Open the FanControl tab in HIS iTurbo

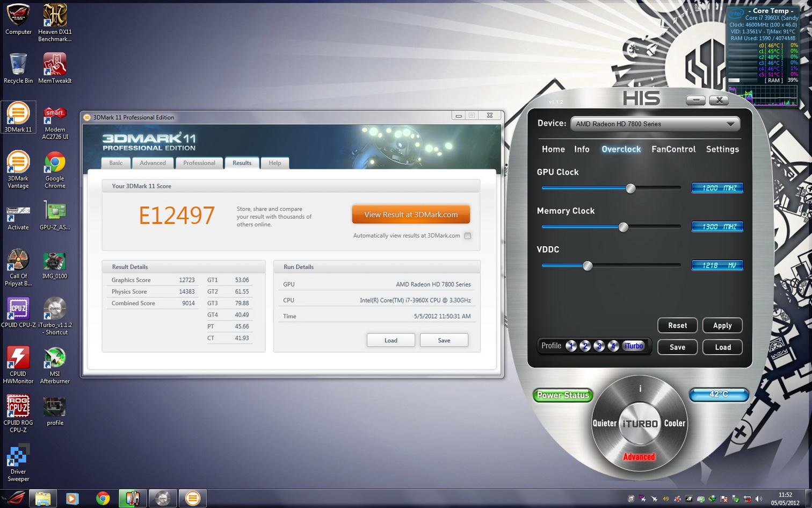point(673,149)
